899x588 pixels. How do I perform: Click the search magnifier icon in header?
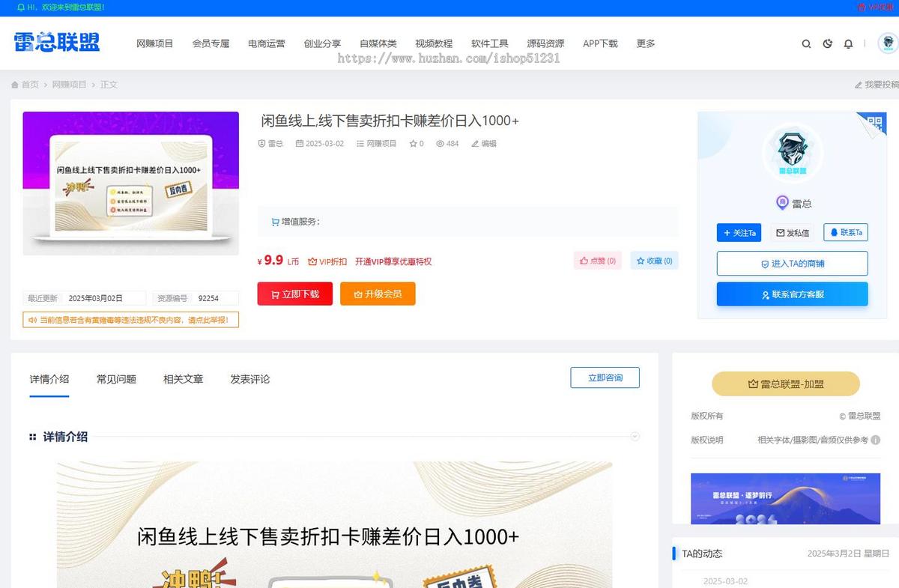coord(806,44)
